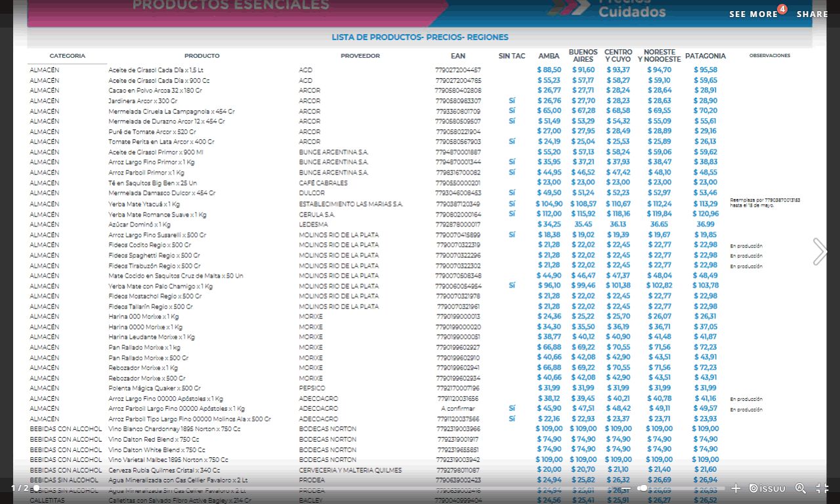Screen dimensions: 840x504
Task: Click the PATAGONIA column header
Action: coord(705,56)
